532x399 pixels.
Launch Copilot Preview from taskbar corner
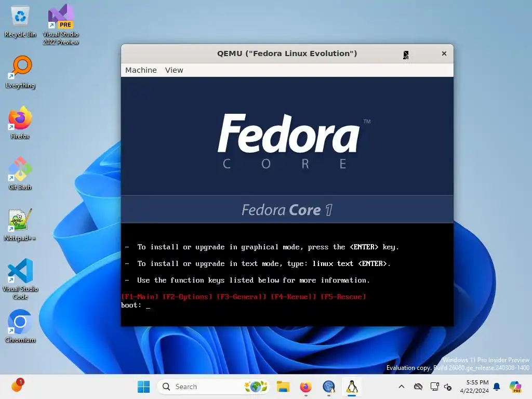point(515,387)
